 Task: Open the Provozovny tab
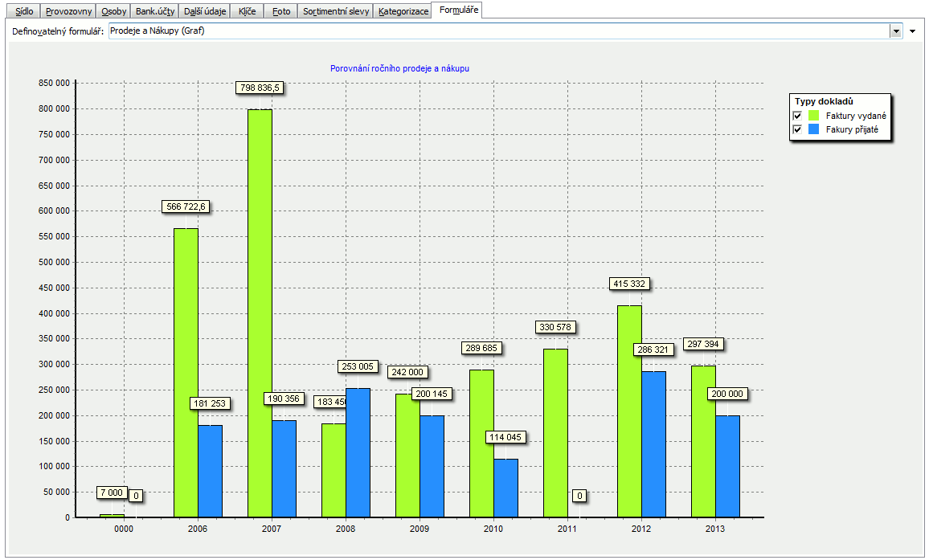coord(68,12)
